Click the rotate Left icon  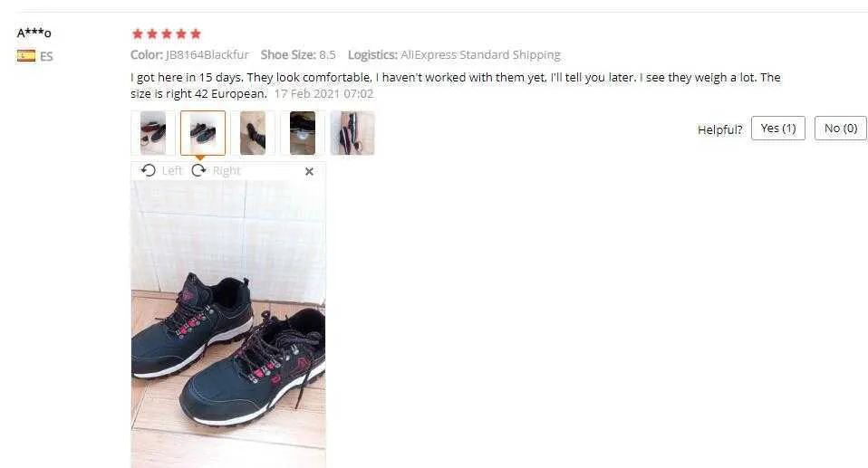[x=148, y=170]
